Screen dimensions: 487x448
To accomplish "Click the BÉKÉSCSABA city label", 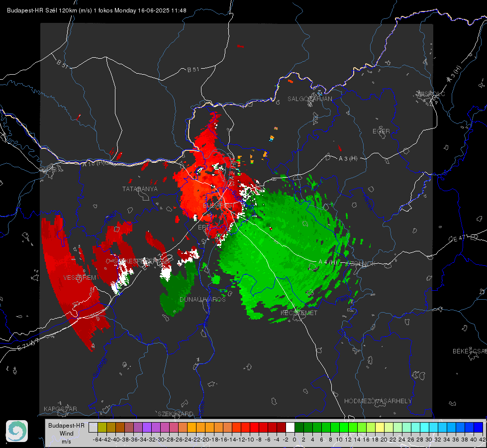I will coord(470,351).
